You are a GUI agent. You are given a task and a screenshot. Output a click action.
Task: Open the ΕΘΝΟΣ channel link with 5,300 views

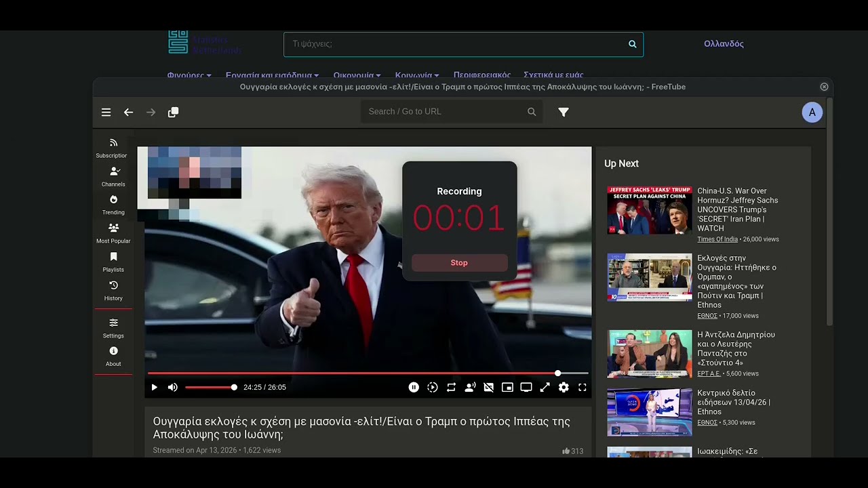[707, 422]
